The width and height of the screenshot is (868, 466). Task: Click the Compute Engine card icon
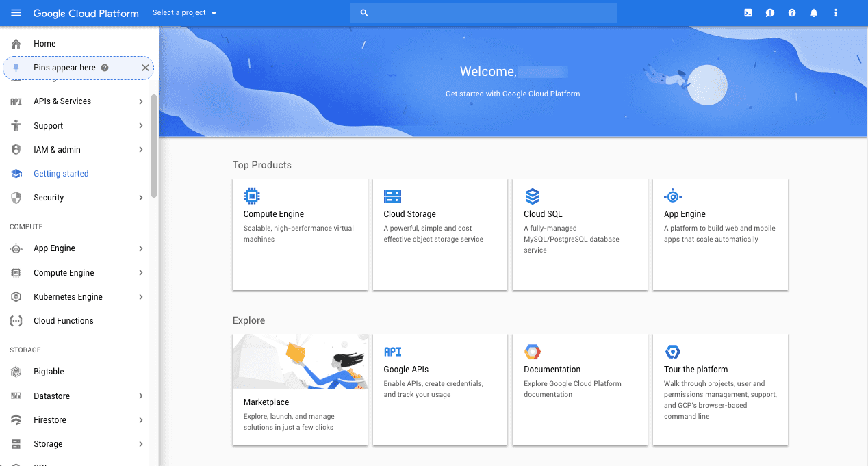tap(252, 196)
